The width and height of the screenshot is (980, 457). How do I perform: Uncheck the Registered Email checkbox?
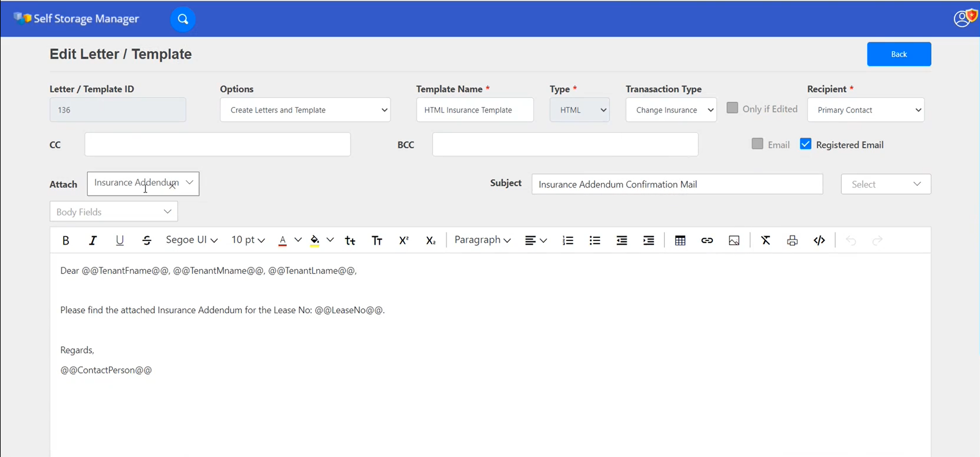805,144
